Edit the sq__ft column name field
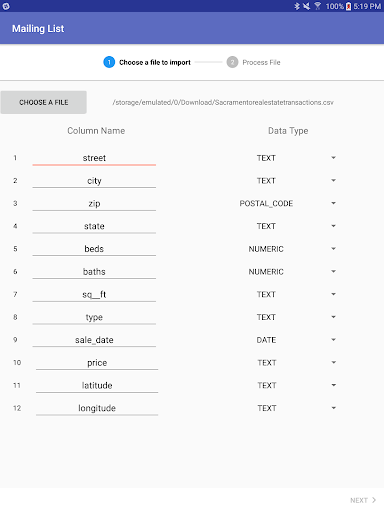 pos(94,294)
